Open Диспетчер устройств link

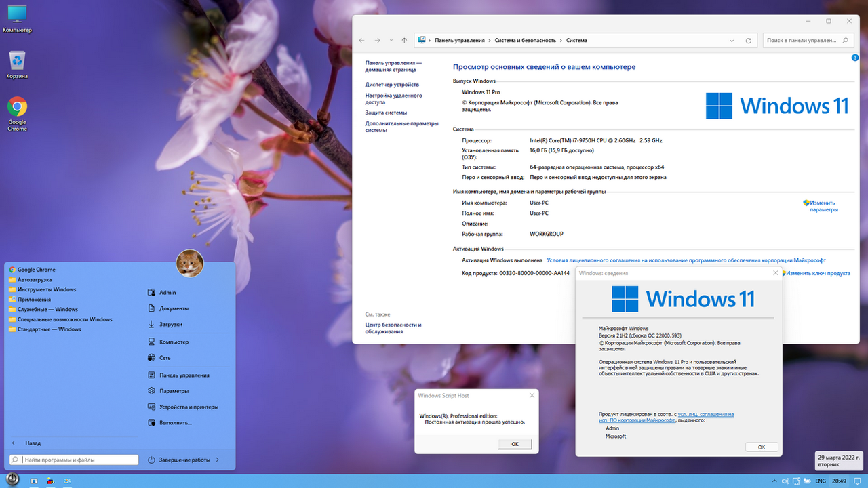(392, 85)
